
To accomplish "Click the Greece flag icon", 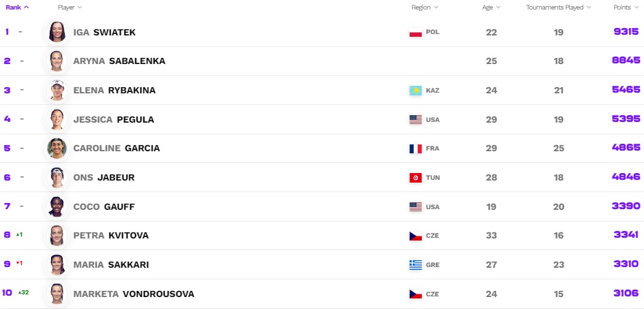I will pyautogui.click(x=415, y=265).
